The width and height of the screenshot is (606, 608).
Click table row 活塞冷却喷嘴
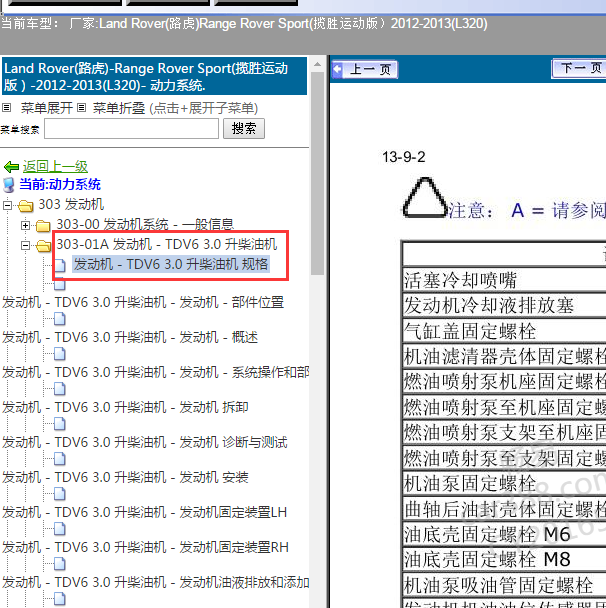[x=504, y=280]
